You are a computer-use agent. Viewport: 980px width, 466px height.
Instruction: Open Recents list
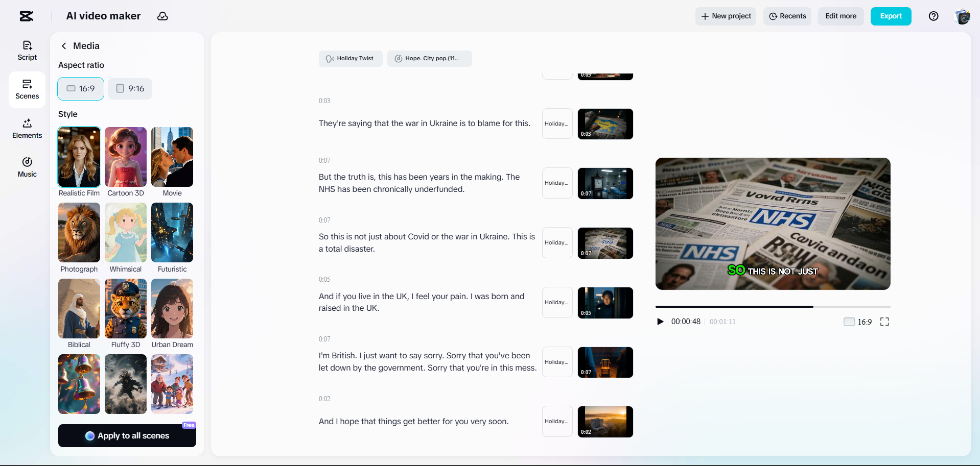point(787,16)
